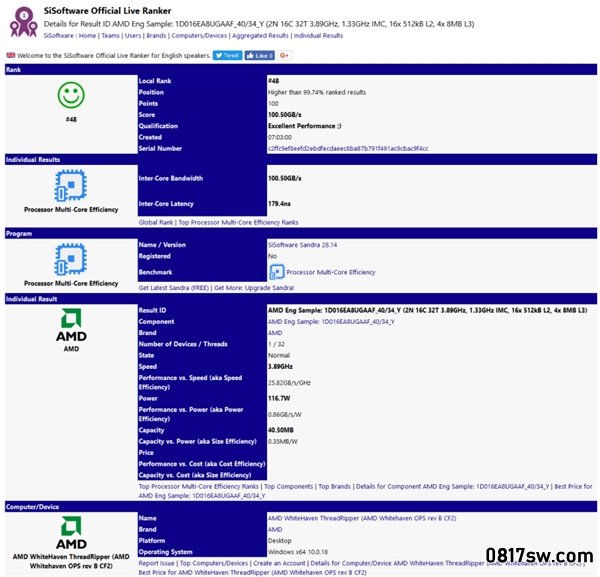Click the AMD WhiteHaven ThreadRipper name link
This screenshot has height=577, width=600.
coord(362,518)
